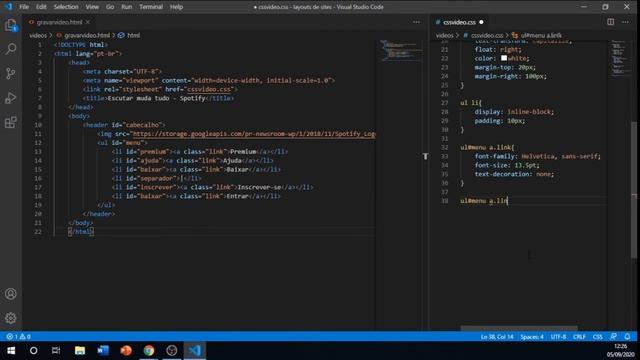640x360 pixels.
Task: Open the Extensions view
Action: point(11,122)
